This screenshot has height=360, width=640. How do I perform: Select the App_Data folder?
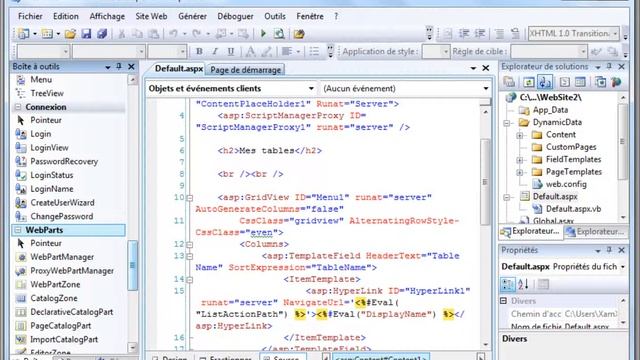[x=550, y=110]
